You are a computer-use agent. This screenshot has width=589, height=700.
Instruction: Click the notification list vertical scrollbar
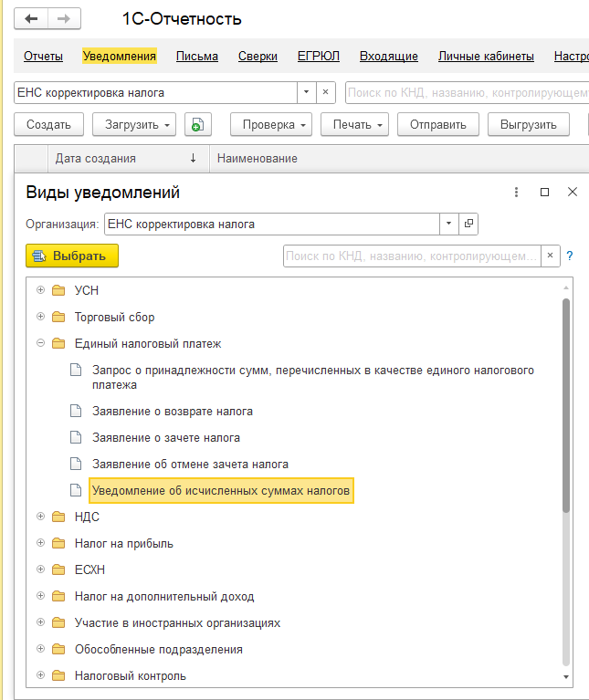click(x=566, y=405)
